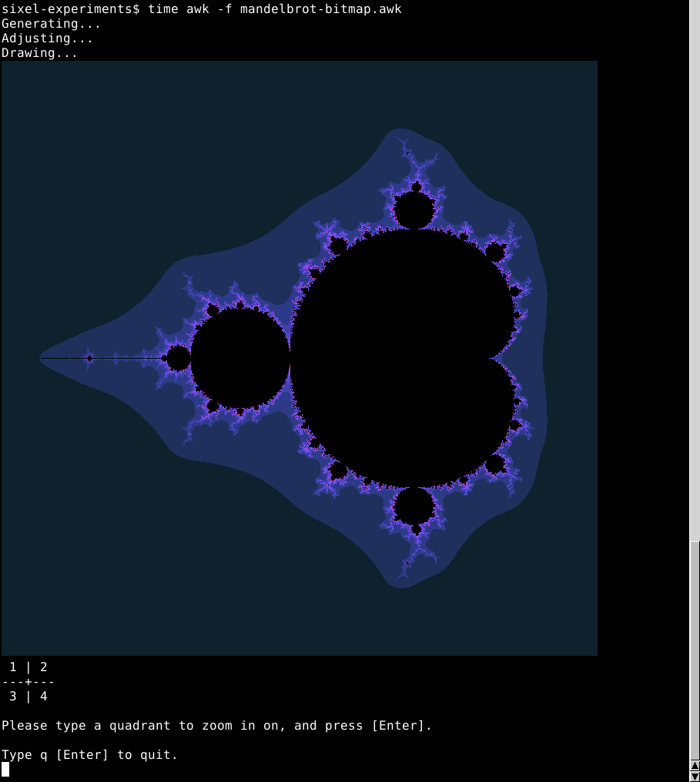Screen dimensions: 700x782
Task: Click quadrant number 2 in the legend
Action: point(43,667)
